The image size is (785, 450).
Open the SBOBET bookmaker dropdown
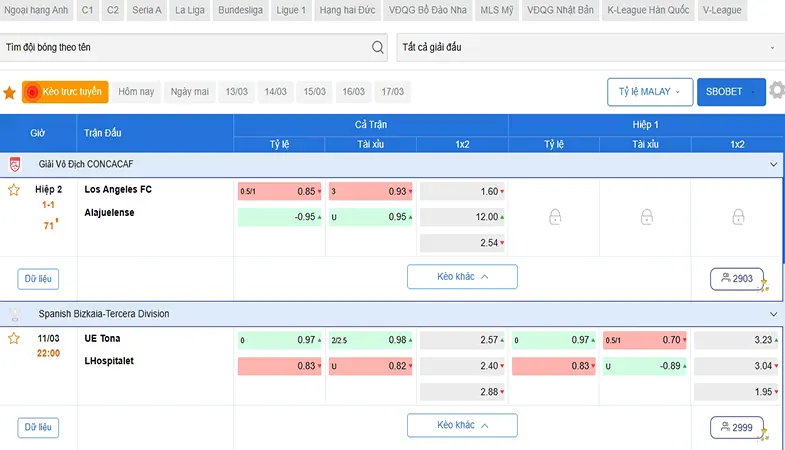coord(731,92)
